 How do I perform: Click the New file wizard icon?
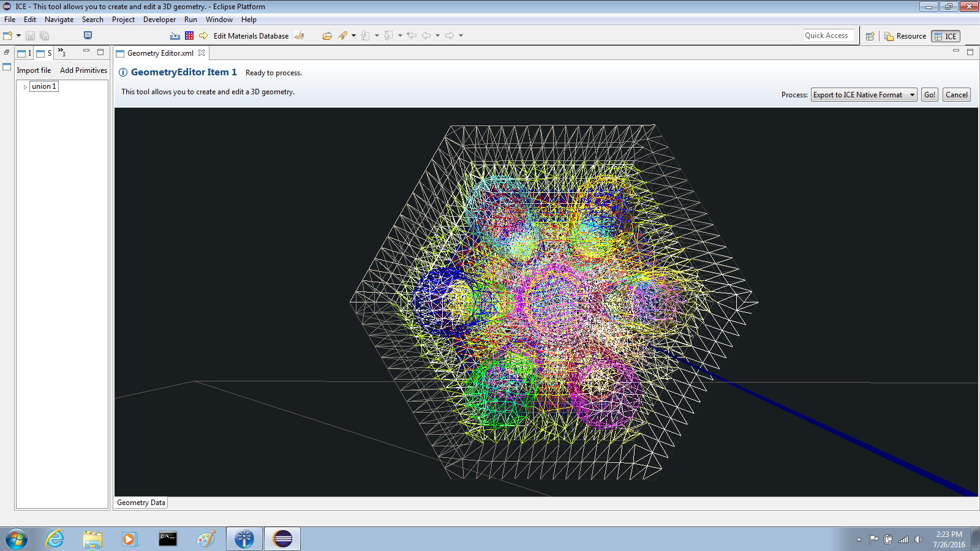click(8, 36)
